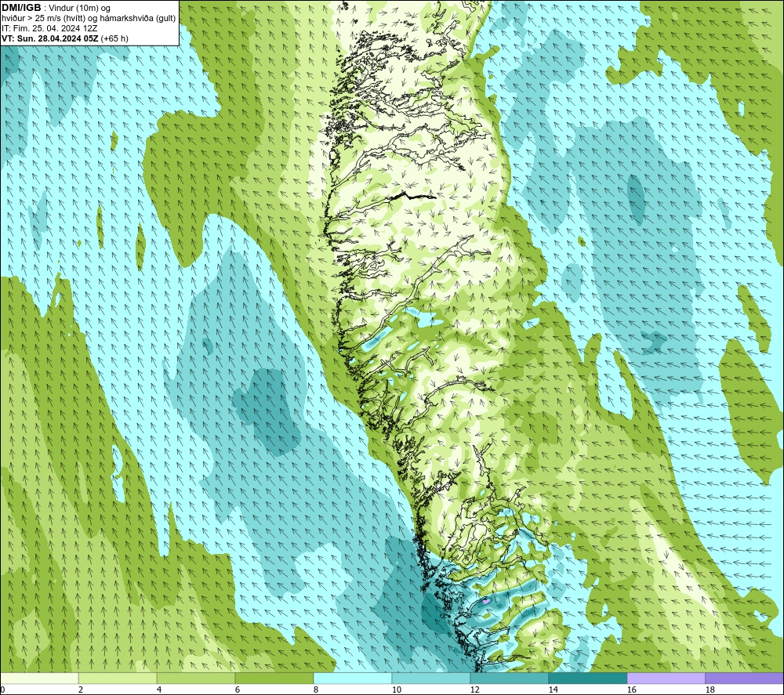
Task: Click the 8–10 m/s light cyan legend swatch
Action: [353, 678]
